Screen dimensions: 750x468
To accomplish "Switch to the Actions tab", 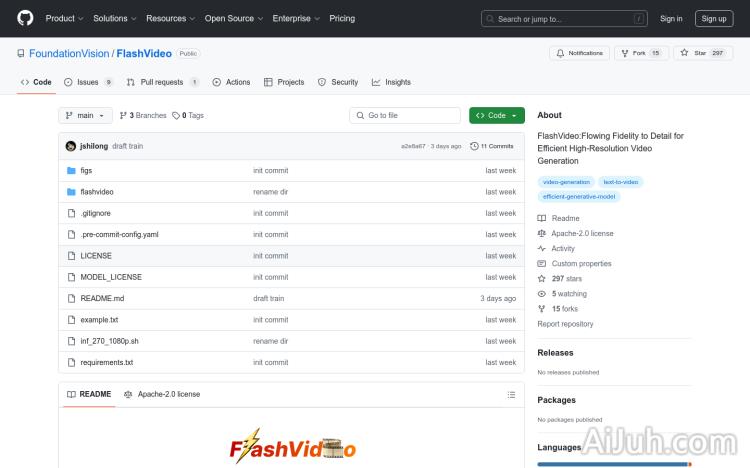I will coord(231,82).
